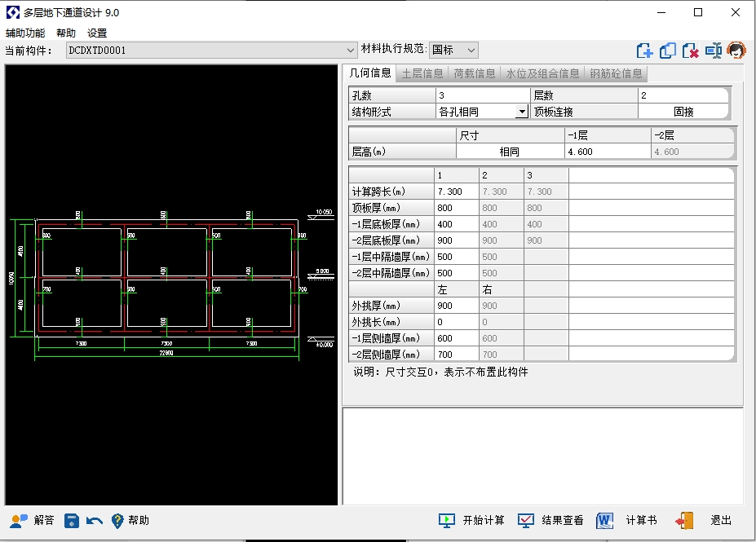Click the 开始计算 button
This screenshot has width=756, height=542.
[472, 521]
